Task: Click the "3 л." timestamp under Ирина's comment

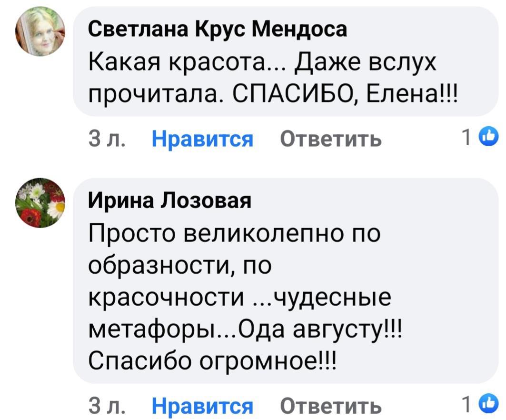Action: point(108,407)
